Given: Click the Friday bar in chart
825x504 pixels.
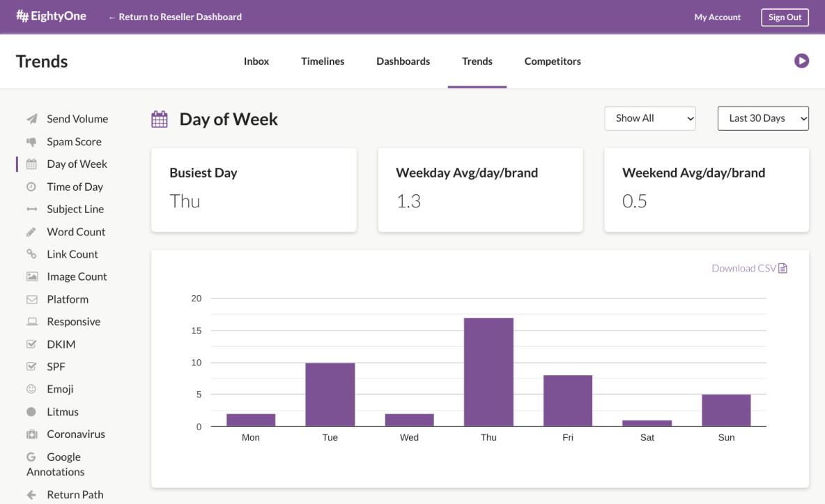Looking at the screenshot, I should point(568,400).
